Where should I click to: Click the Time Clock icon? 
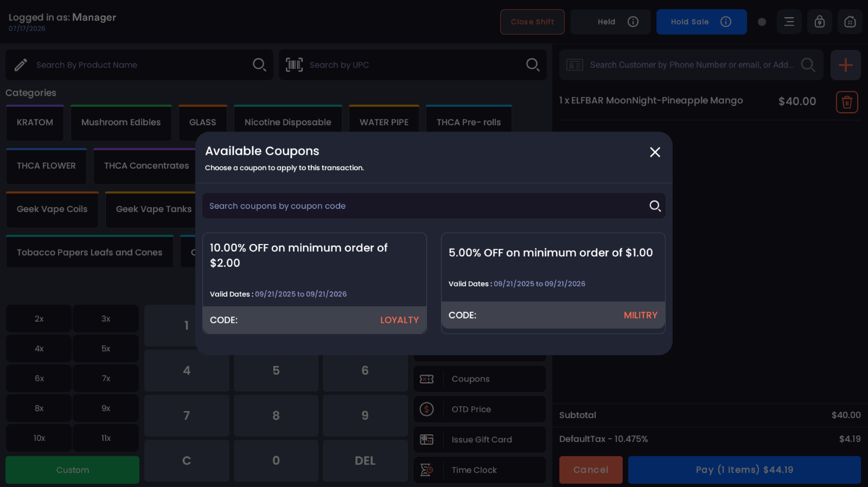click(426, 470)
